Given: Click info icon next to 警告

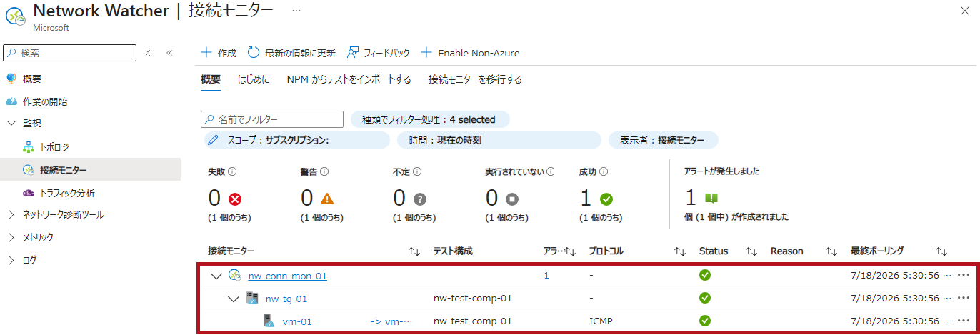Looking at the screenshot, I should tap(325, 172).
